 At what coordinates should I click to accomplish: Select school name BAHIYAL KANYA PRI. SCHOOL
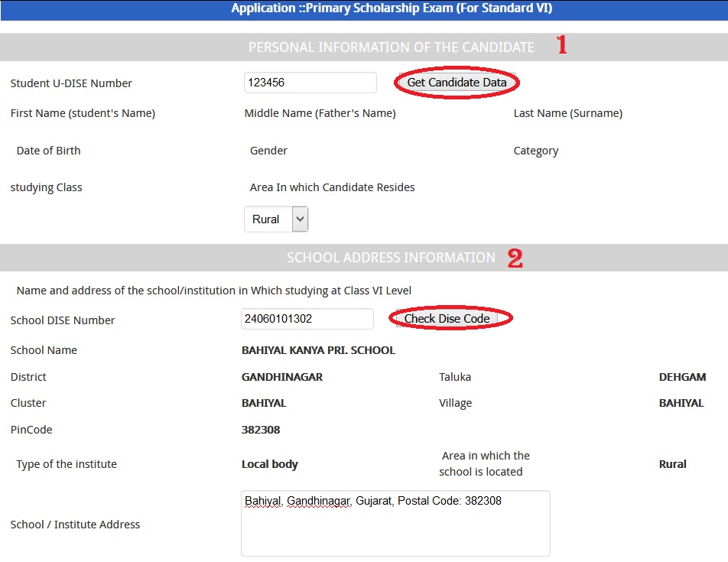[318, 350]
